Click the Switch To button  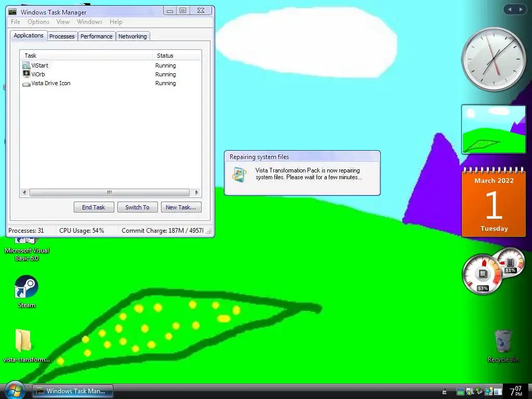click(x=137, y=207)
